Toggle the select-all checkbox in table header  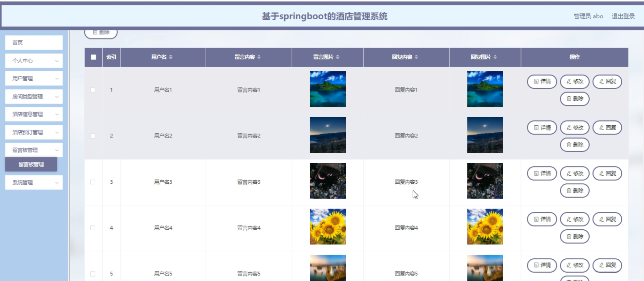93,57
